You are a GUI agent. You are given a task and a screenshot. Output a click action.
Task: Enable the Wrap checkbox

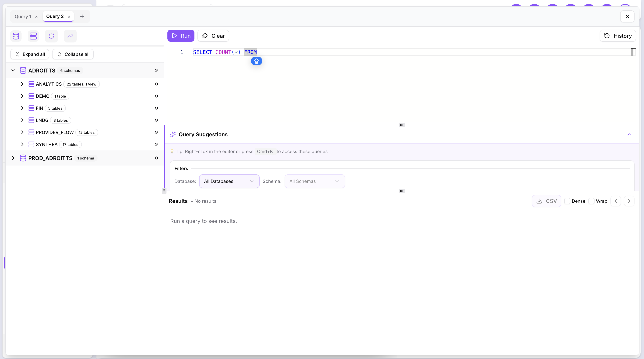click(591, 201)
